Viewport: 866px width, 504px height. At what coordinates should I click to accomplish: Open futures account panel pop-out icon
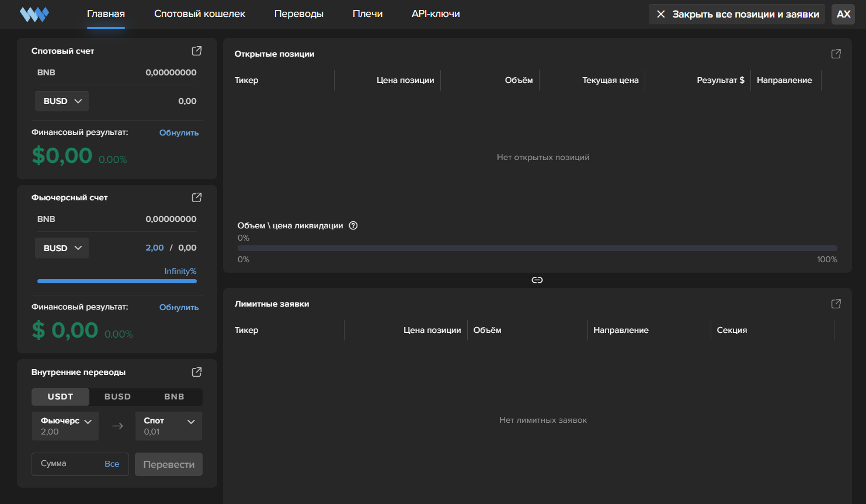(197, 197)
